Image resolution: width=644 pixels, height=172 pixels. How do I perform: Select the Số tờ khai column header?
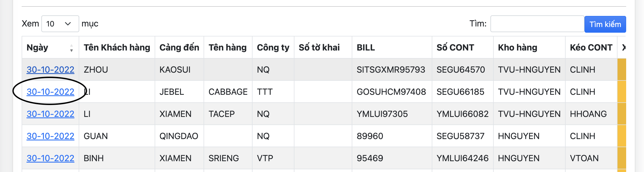[319, 48]
